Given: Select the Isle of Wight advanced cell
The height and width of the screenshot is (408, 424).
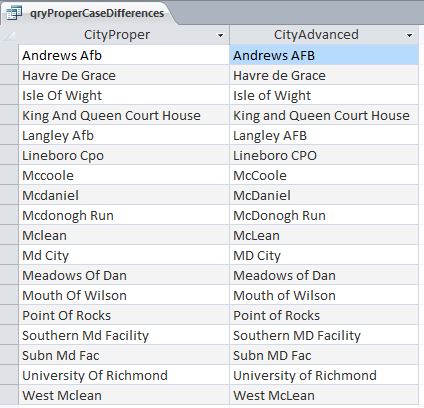Looking at the screenshot, I should pos(324,95).
